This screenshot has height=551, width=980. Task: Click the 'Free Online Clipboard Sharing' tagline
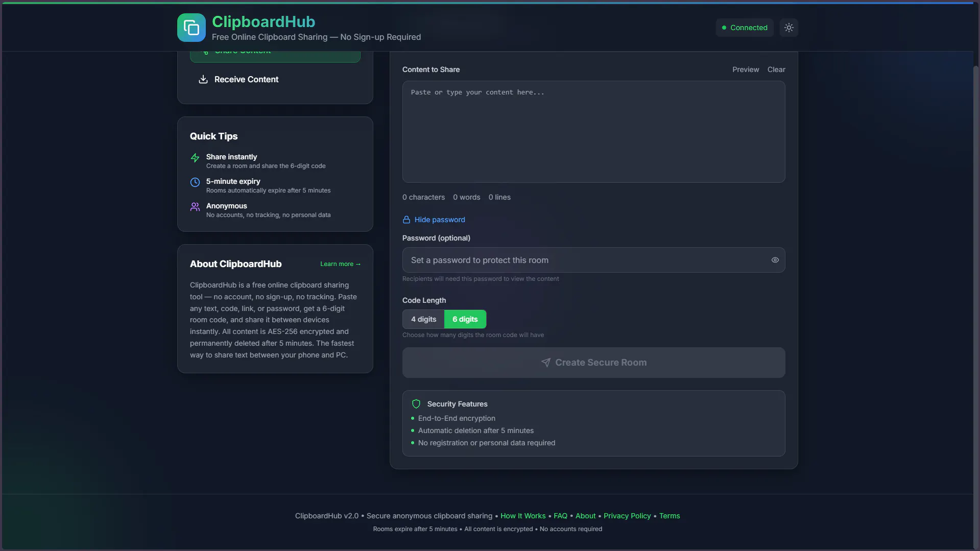click(316, 37)
